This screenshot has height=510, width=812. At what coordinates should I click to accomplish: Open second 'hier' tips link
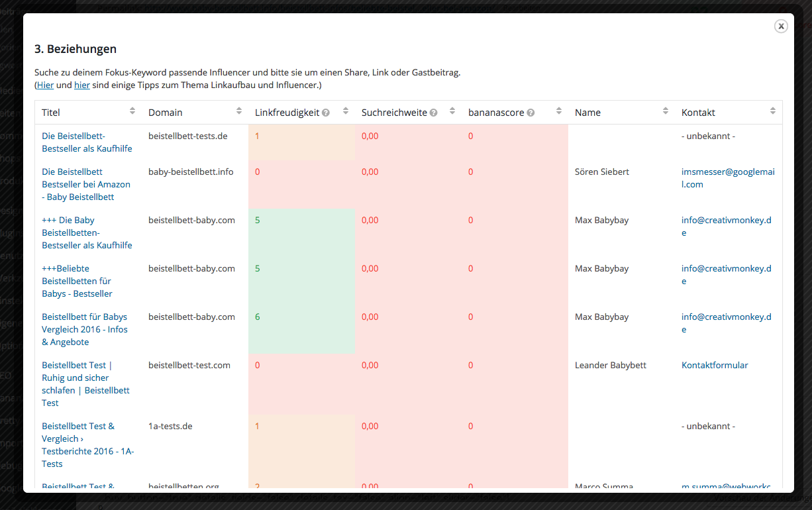[x=81, y=85]
